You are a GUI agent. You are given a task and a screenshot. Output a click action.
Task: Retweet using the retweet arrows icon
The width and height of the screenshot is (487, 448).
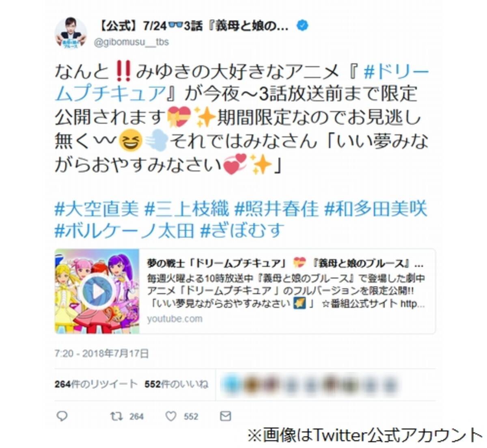tap(116, 416)
